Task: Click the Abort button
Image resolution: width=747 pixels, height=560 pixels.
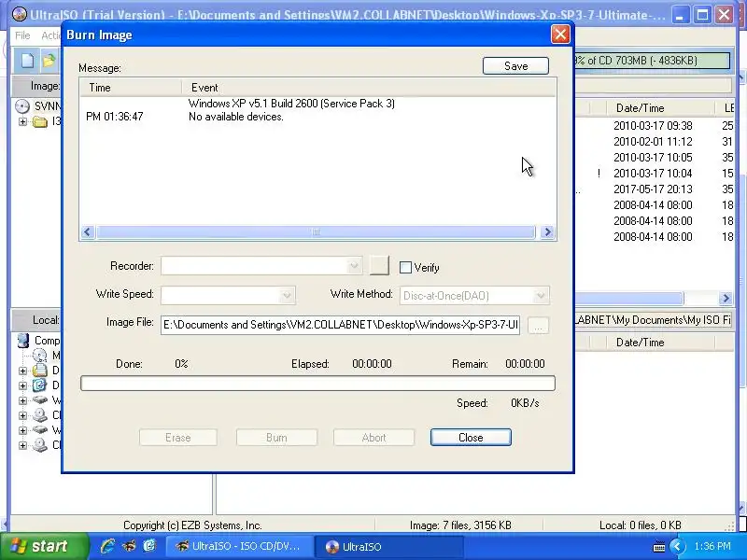Action: point(373,437)
